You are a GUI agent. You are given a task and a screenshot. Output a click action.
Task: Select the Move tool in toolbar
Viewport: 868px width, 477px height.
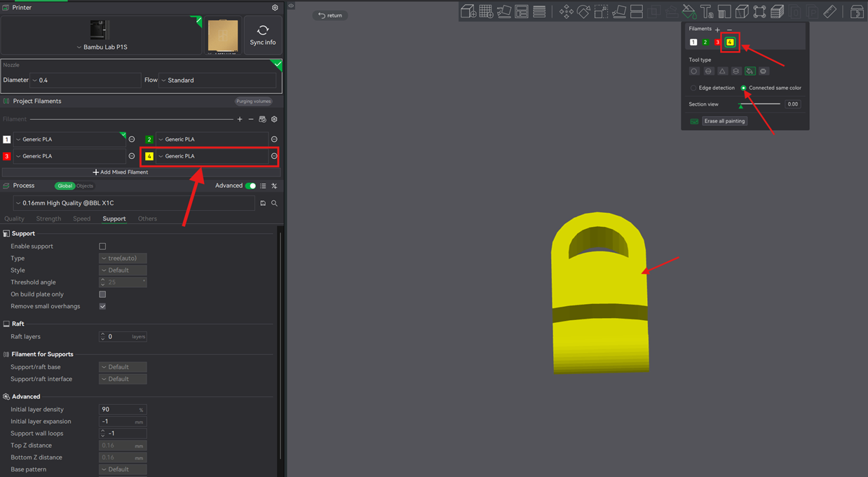(566, 11)
